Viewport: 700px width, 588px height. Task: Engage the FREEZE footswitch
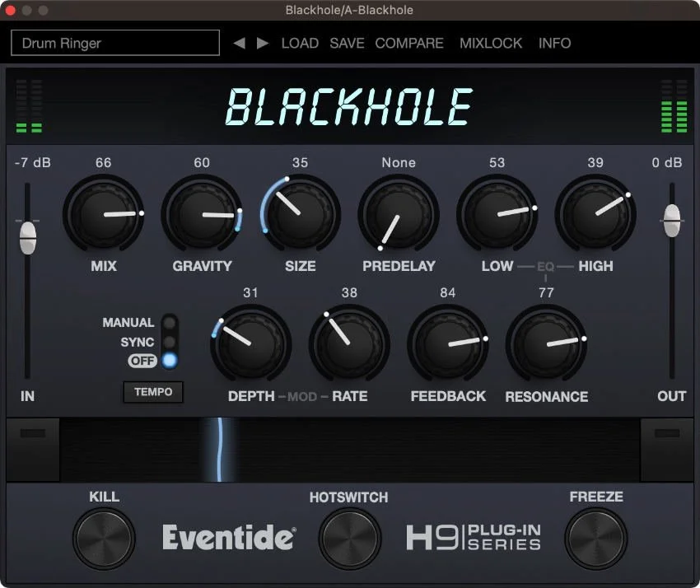point(596,539)
